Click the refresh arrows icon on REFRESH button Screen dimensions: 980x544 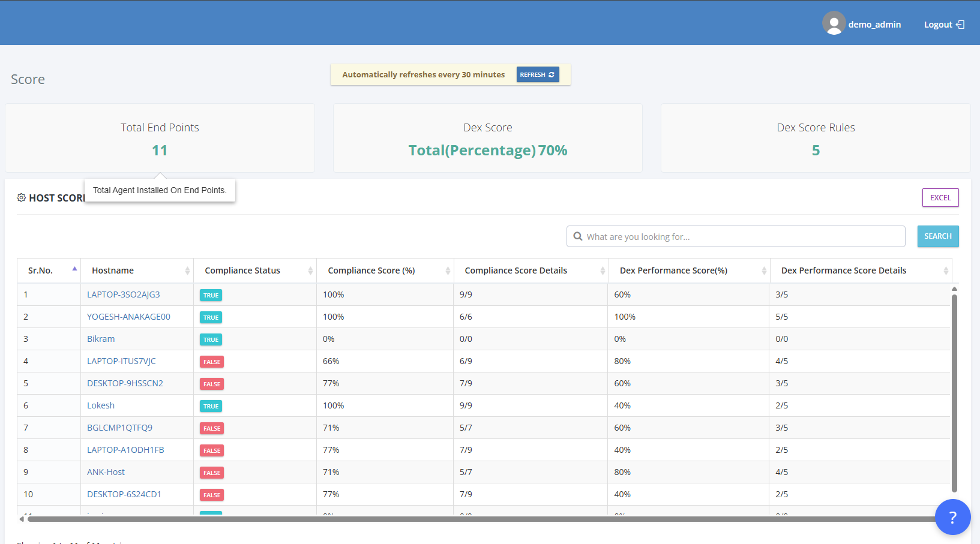(553, 74)
